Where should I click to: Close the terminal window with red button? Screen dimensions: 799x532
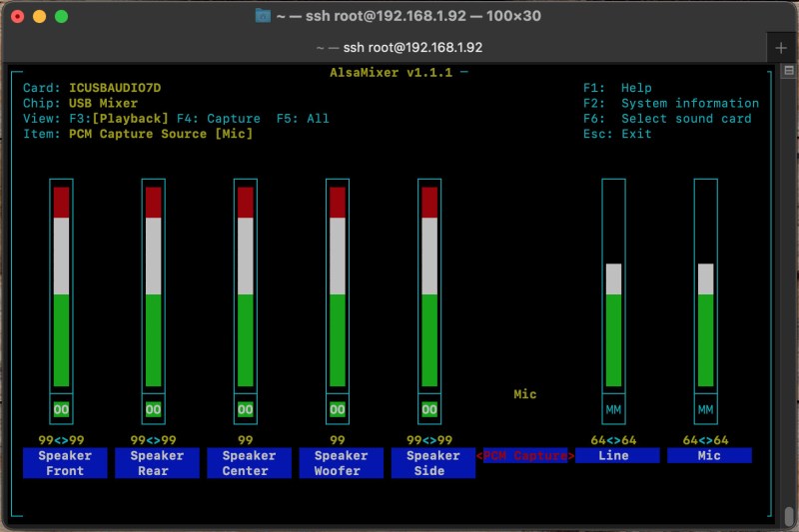pos(18,16)
